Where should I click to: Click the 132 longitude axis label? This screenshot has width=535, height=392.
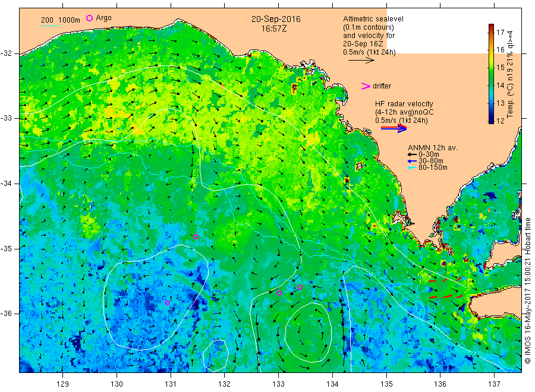[225, 384]
